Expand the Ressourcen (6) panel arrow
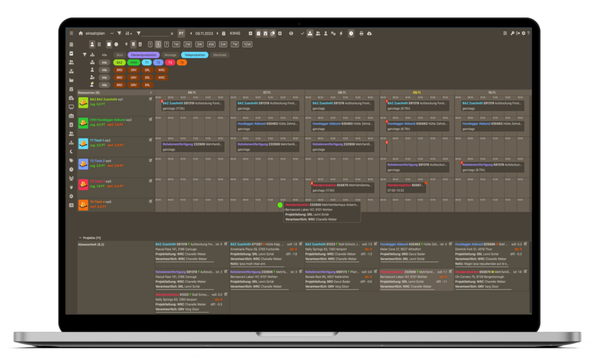Image resolution: width=592 pixels, height=364 pixels. pyautogui.click(x=150, y=92)
